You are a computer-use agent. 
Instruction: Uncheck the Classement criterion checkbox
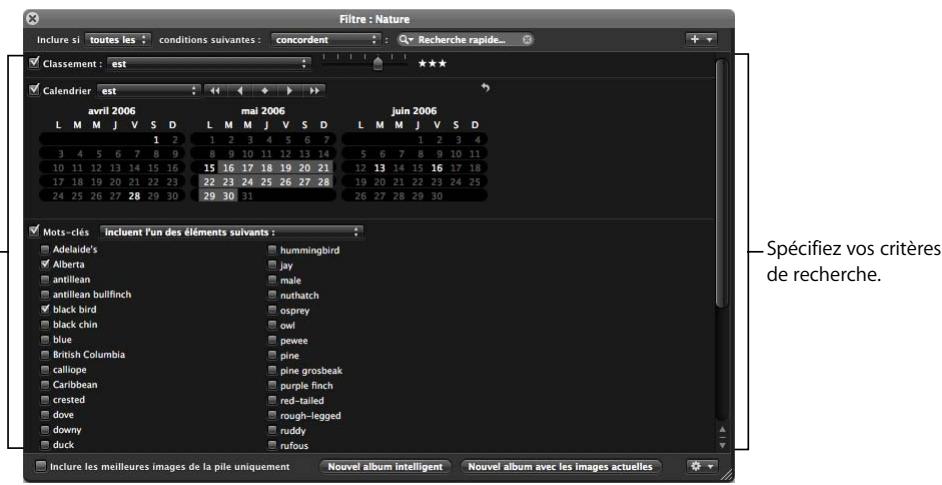pyautogui.click(x=34, y=63)
